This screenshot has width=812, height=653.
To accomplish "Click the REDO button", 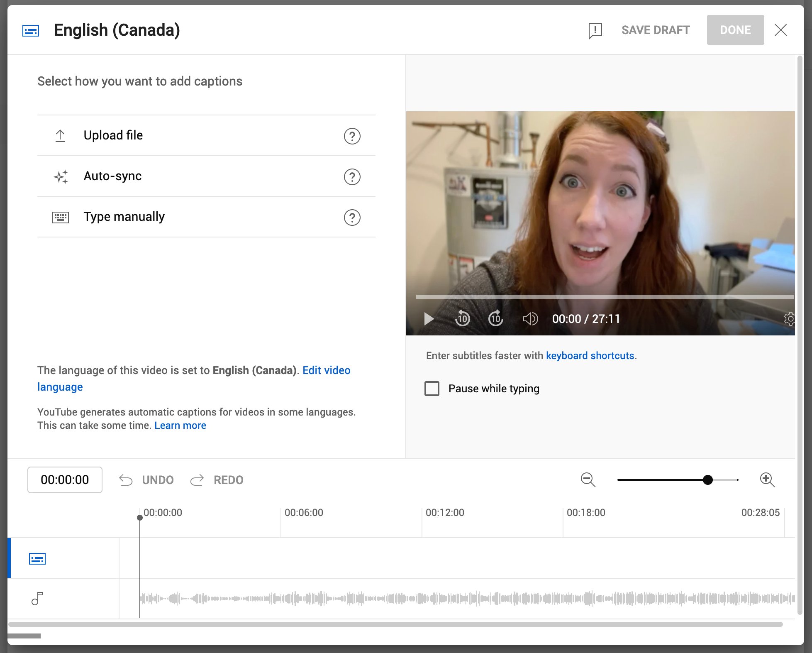I will [x=217, y=480].
